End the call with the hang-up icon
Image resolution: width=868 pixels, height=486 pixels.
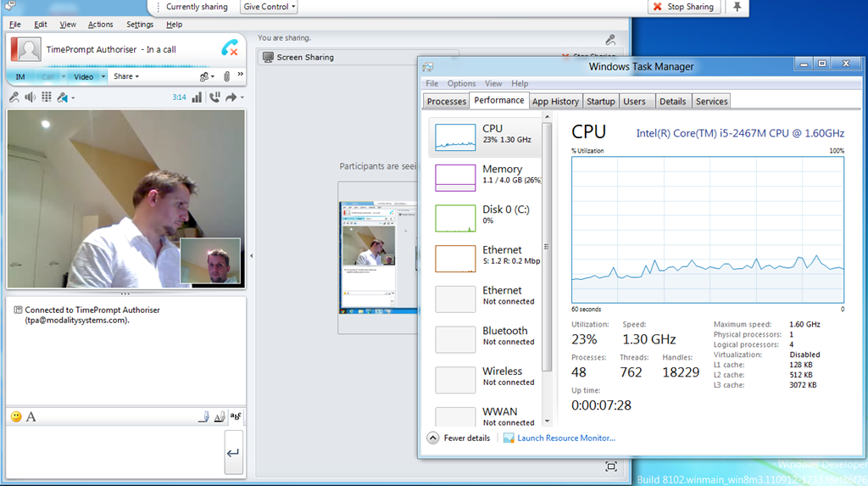click(230, 48)
